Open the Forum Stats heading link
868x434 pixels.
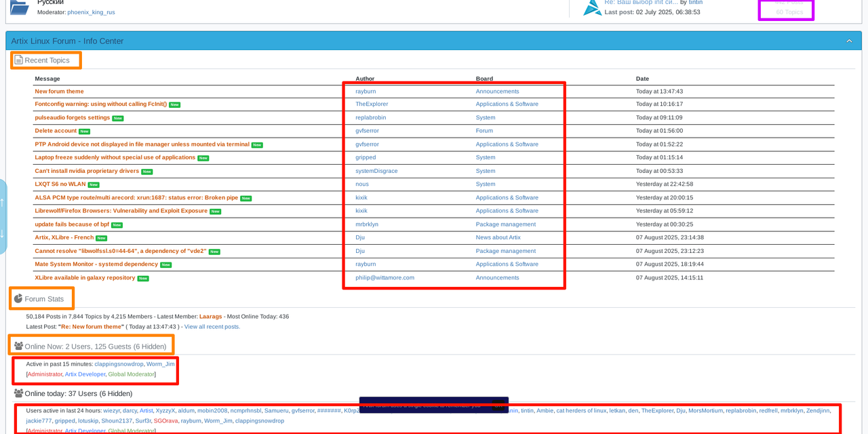pyautogui.click(x=44, y=298)
